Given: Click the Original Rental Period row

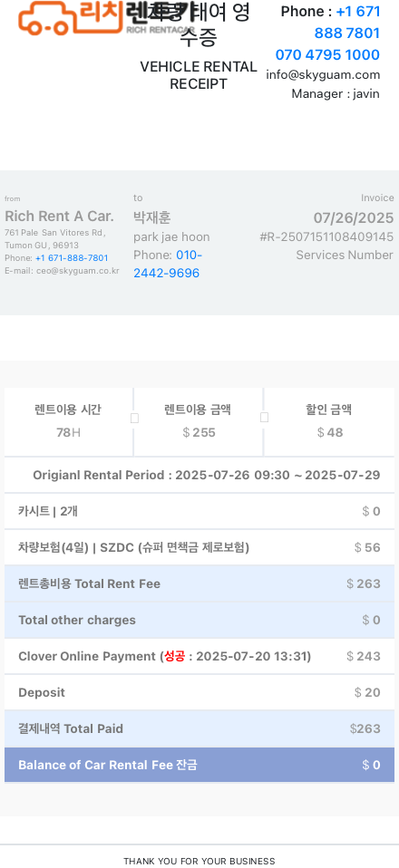Looking at the screenshot, I should coord(199,475).
